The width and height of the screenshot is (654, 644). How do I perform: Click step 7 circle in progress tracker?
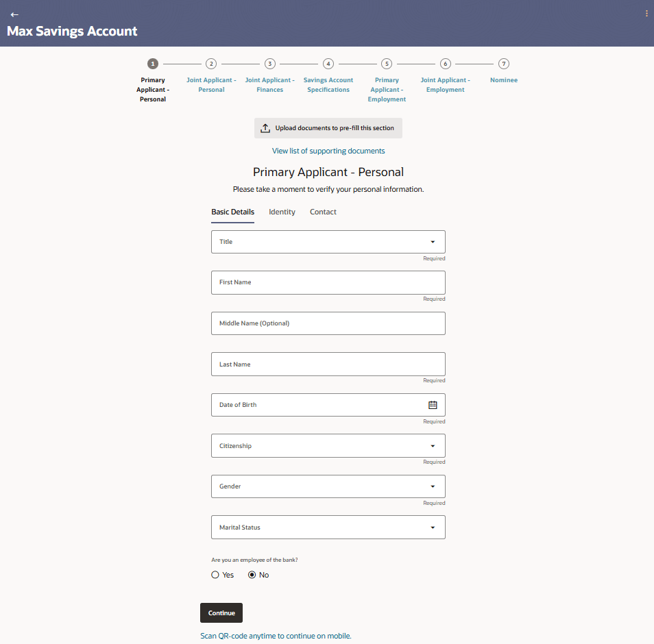pyautogui.click(x=504, y=64)
